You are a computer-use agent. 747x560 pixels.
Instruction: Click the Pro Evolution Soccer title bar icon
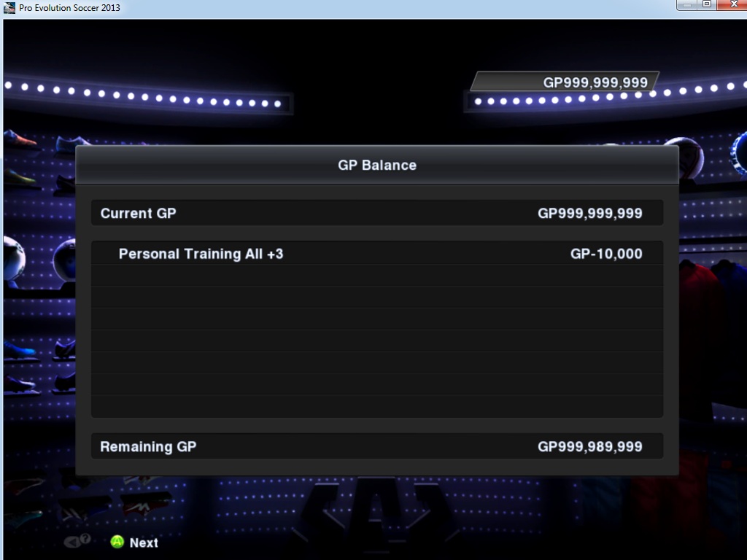(x=9, y=7)
